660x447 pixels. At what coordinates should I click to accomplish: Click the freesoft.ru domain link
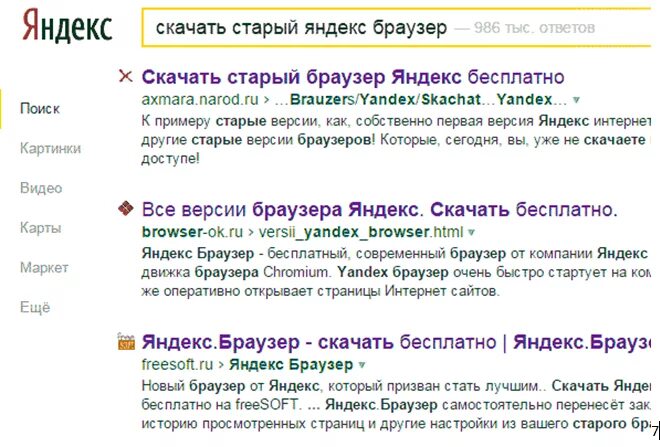pyautogui.click(x=177, y=365)
